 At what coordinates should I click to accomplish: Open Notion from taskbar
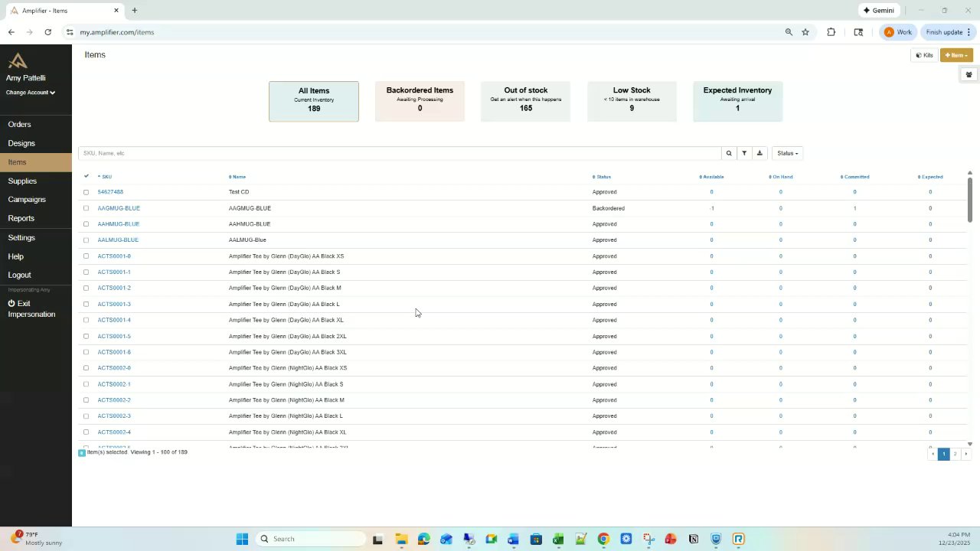coord(694,539)
